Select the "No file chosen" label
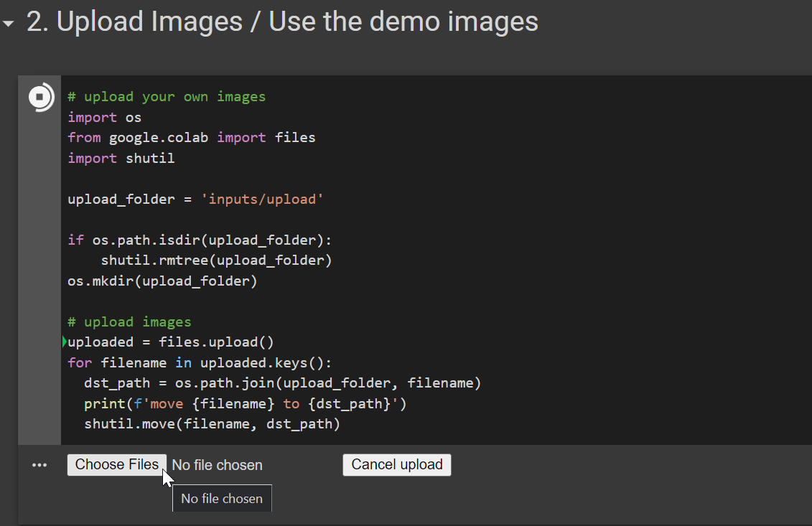 [x=217, y=465]
